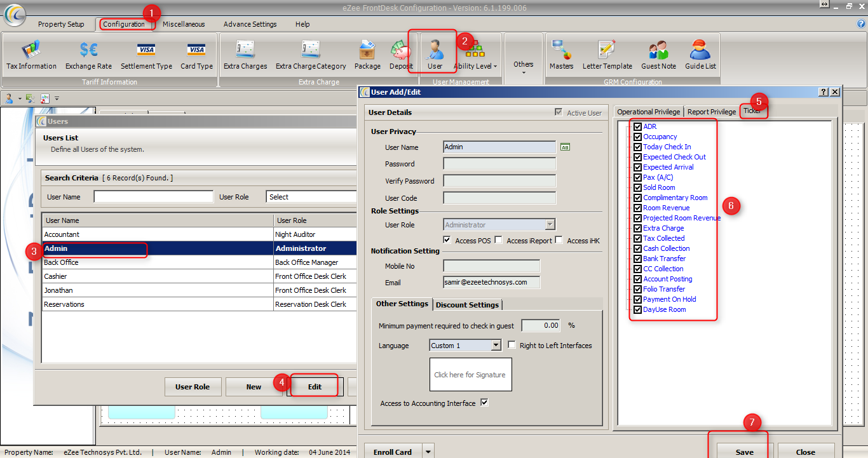Switch to the Report Privilege tab
The width and height of the screenshot is (868, 458).
pyautogui.click(x=712, y=112)
